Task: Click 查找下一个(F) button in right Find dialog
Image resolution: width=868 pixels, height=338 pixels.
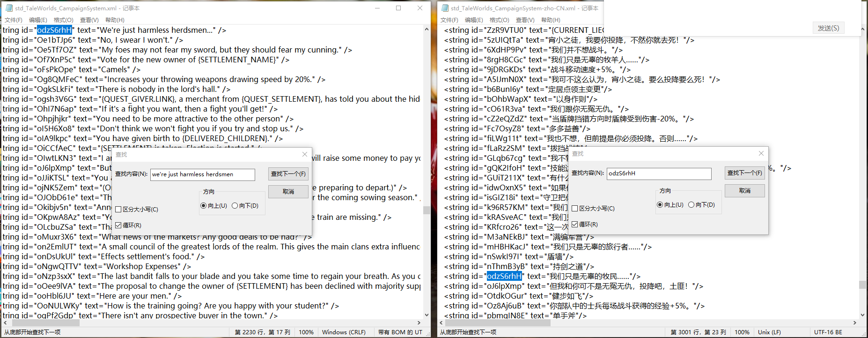Action: click(x=745, y=173)
